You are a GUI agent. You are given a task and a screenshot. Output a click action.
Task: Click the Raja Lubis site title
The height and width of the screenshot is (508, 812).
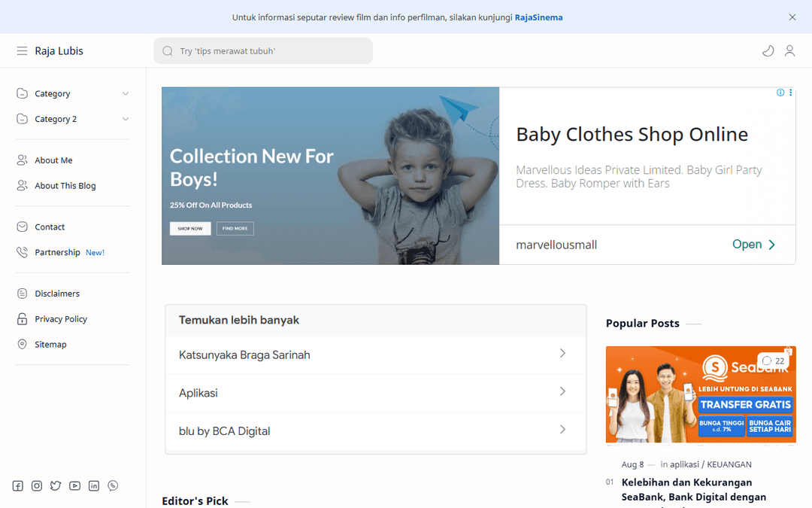tap(59, 51)
